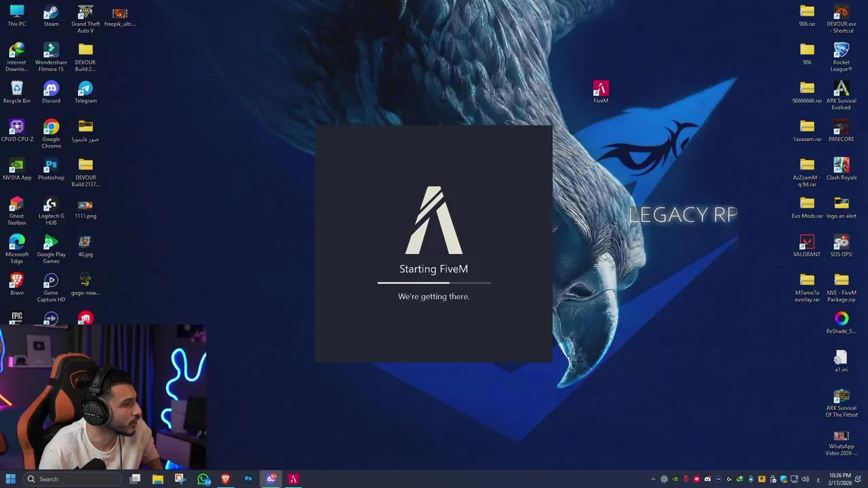
Task: Launch PANICORE from the desktop
Action: pos(842,131)
